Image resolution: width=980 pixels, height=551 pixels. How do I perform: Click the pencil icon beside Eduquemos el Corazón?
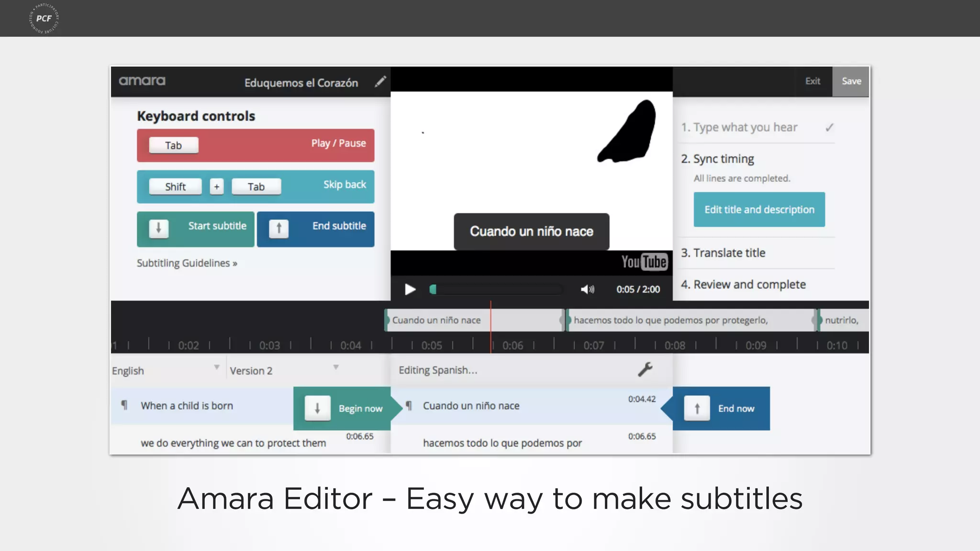[380, 82]
